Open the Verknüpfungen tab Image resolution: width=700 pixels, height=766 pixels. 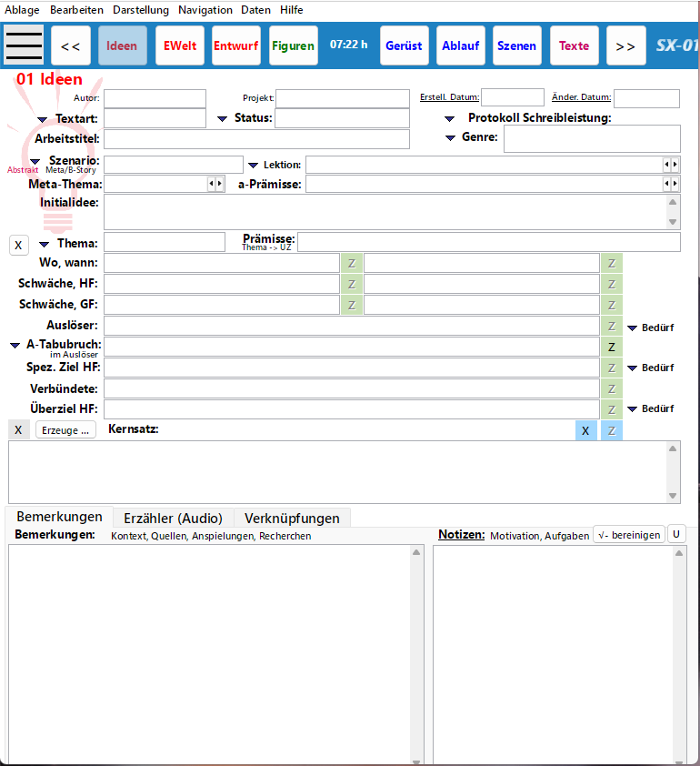(x=292, y=518)
